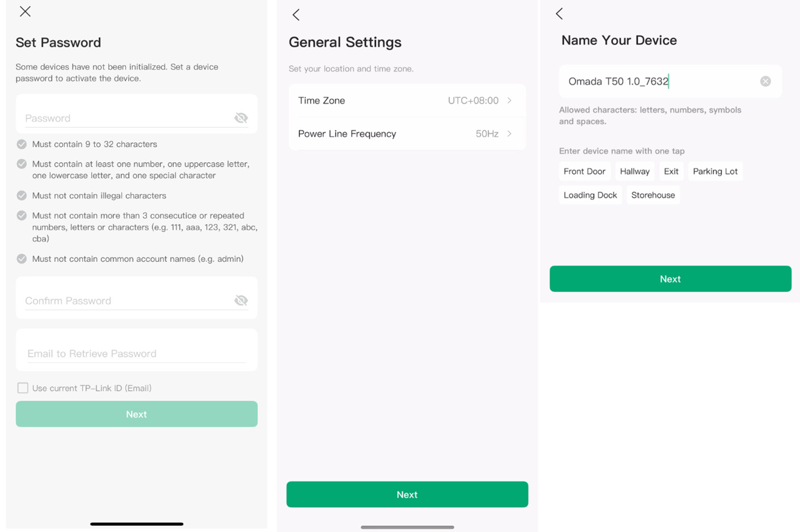Screen dimensions: 800x532
Task: Choose the Hallway quick name chip
Action: click(635, 171)
